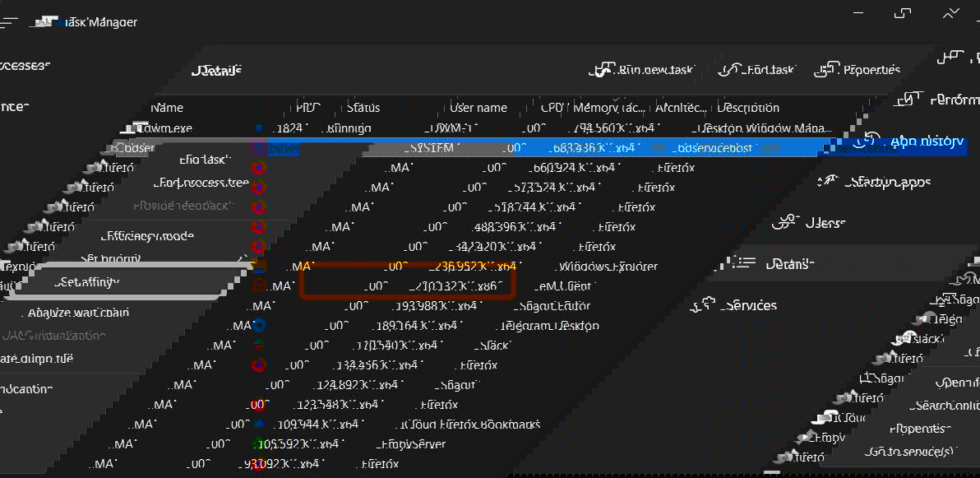The height and width of the screenshot is (478, 980).
Task: Switch to the App history tab
Action: click(x=927, y=142)
